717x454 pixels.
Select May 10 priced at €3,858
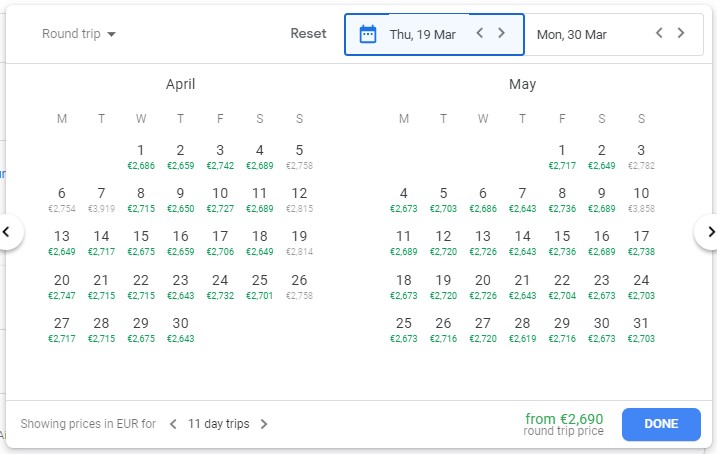point(641,198)
